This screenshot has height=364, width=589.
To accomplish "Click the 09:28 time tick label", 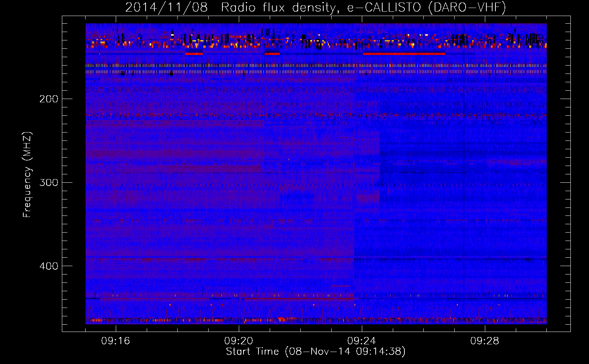I will coord(485,341).
